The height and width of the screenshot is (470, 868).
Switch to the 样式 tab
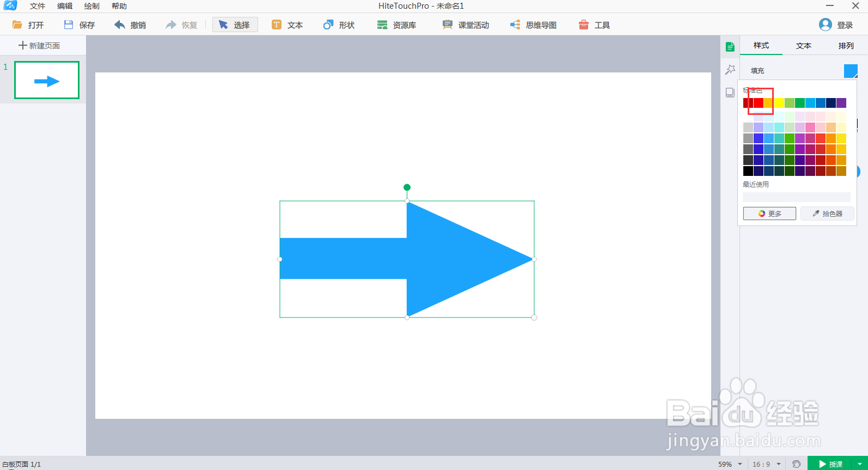[761, 46]
